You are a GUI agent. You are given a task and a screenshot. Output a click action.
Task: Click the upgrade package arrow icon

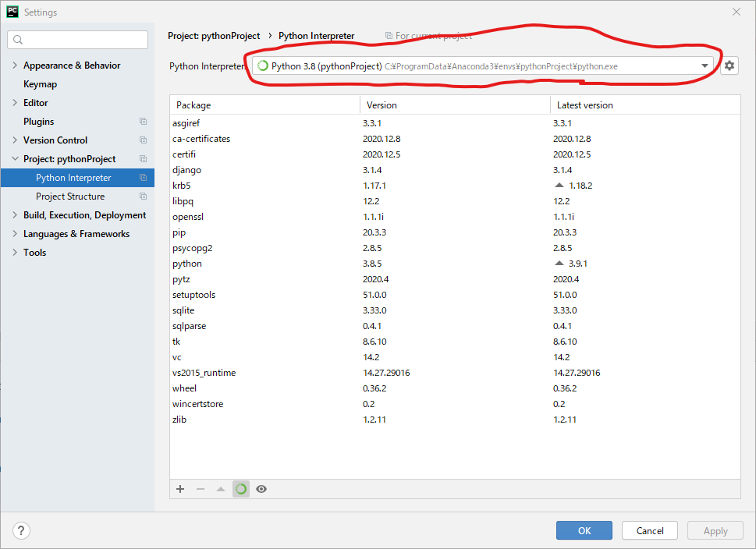click(x=221, y=489)
